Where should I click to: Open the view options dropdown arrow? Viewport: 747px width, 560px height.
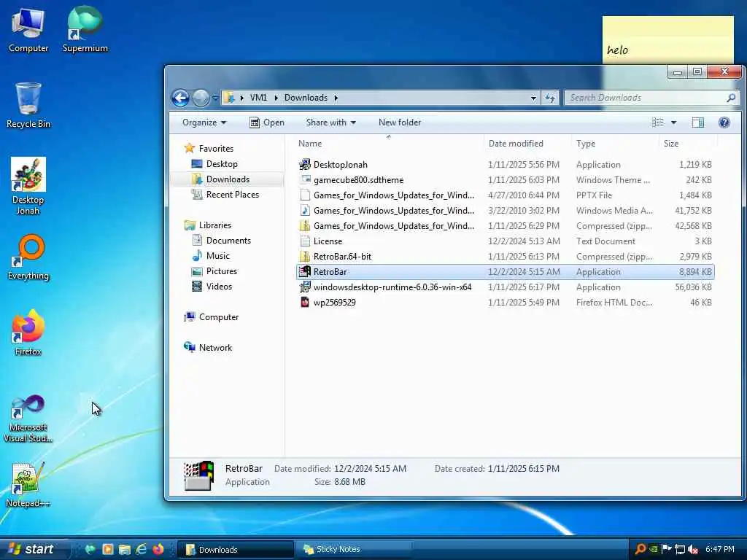tap(673, 122)
